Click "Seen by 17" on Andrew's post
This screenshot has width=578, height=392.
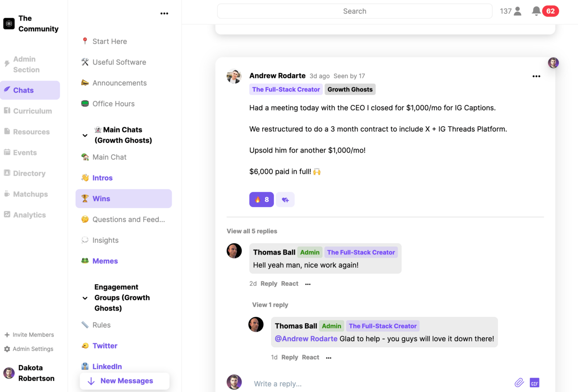[x=349, y=76]
